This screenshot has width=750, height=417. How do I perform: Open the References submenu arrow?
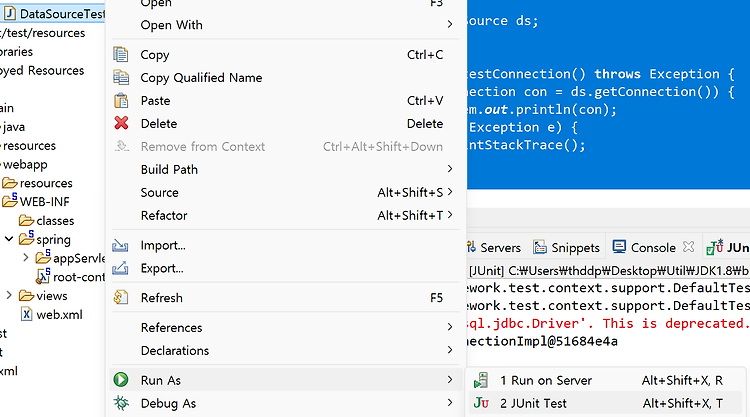coord(450,327)
